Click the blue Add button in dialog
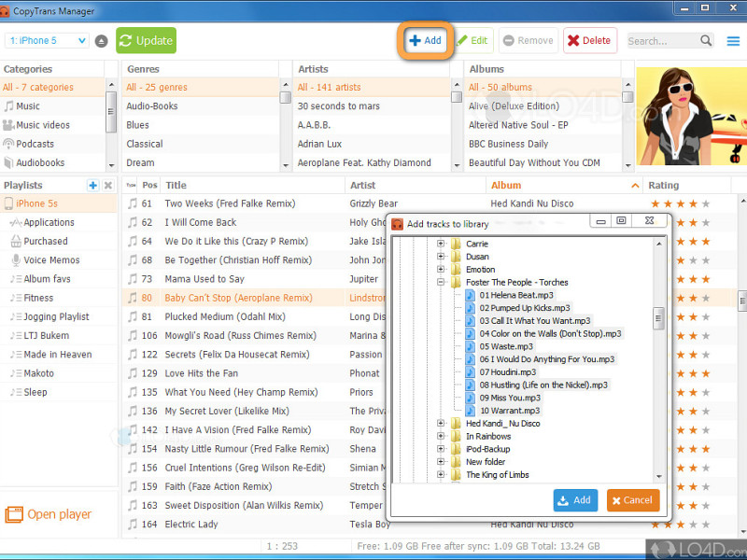This screenshot has height=560, width=747. 575,500
